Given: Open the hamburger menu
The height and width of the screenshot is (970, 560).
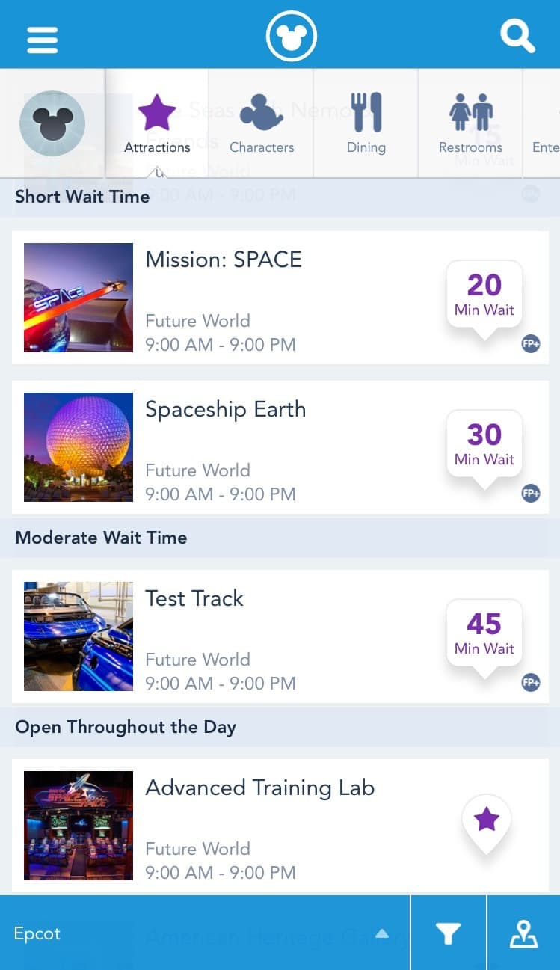Looking at the screenshot, I should point(42,40).
